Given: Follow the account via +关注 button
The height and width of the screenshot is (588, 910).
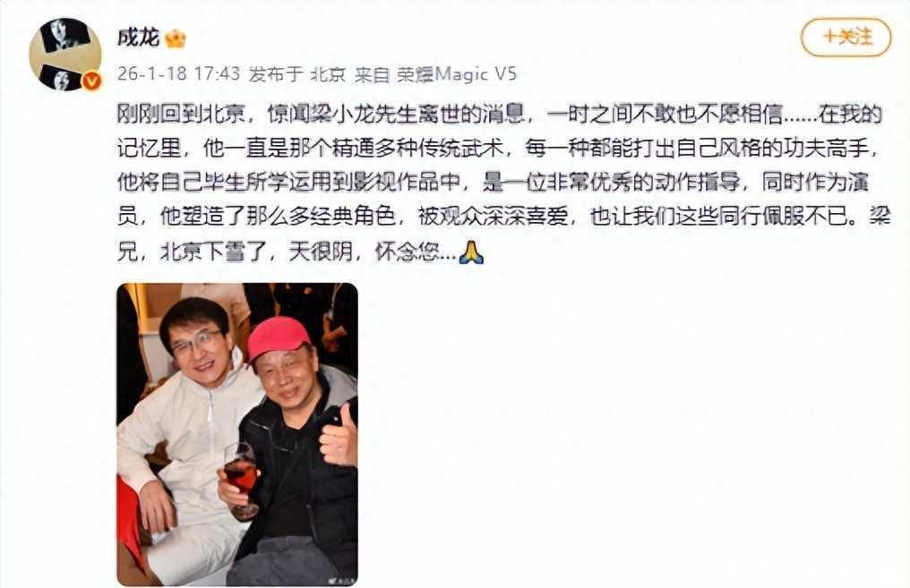Looking at the screenshot, I should pyautogui.click(x=846, y=37).
